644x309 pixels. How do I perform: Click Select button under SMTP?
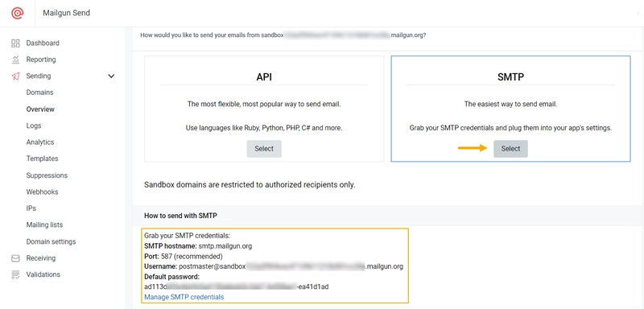coord(510,149)
